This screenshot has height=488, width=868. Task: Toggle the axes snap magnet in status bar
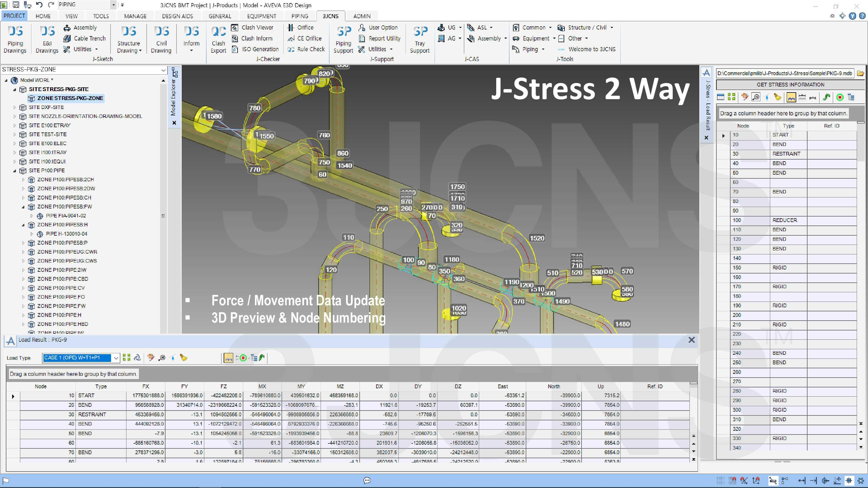pyautogui.click(x=756, y=480)
